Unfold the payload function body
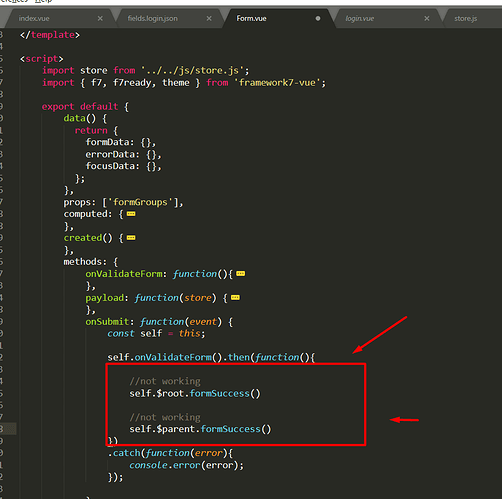Viewport: 502px width, 499px height. pyautogui.click(x=235, y=297)
